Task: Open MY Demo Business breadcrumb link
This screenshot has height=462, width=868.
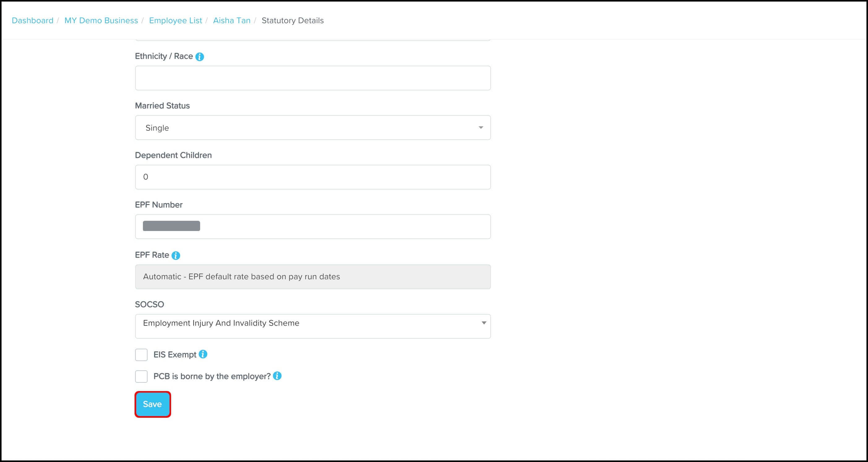Action: (101, 20)
